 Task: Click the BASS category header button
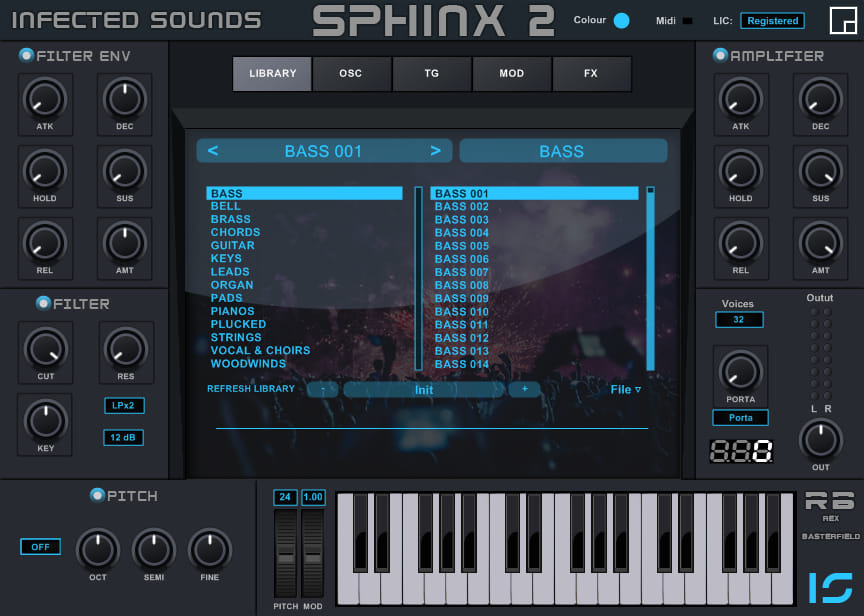pos(563,151)
